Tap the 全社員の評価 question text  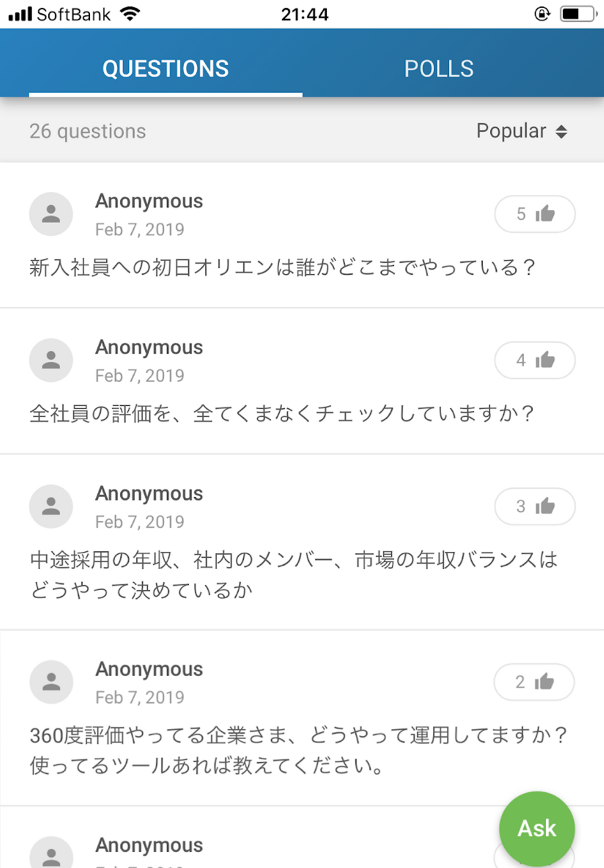[281, 414]
